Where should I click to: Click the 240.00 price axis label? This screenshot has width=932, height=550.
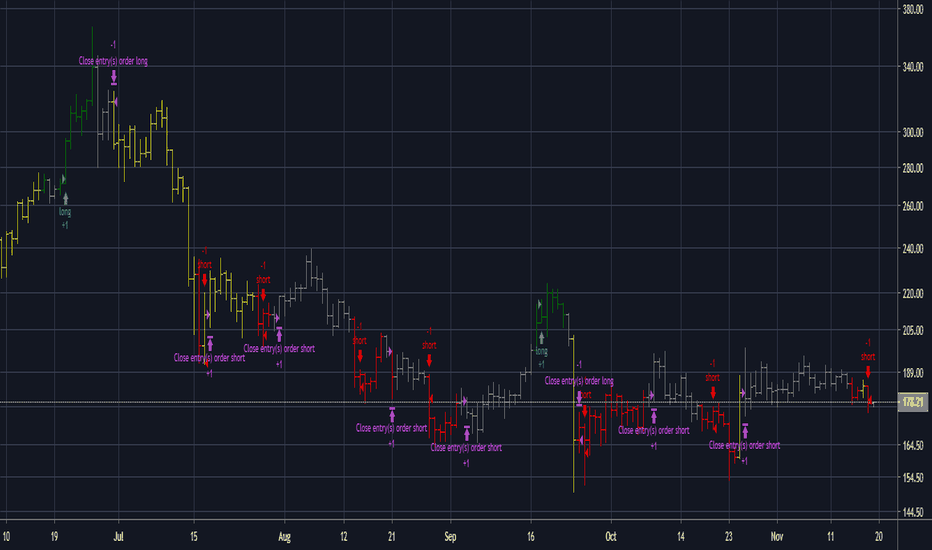pyautogui.click(x=912, y=249)
